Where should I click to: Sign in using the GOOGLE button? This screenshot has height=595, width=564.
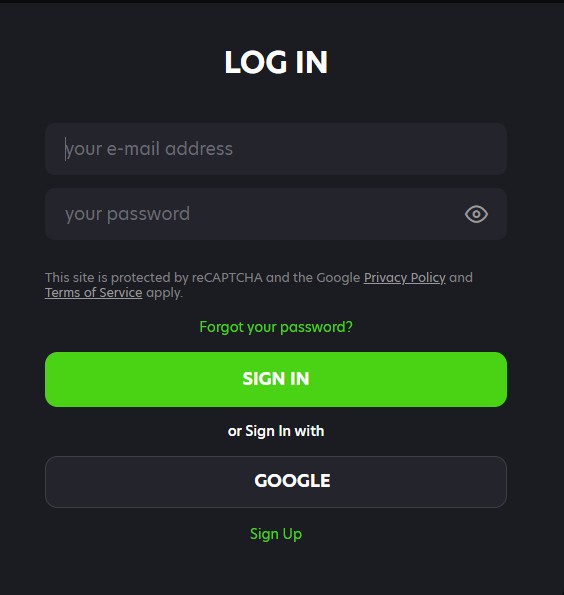point(276,482)
